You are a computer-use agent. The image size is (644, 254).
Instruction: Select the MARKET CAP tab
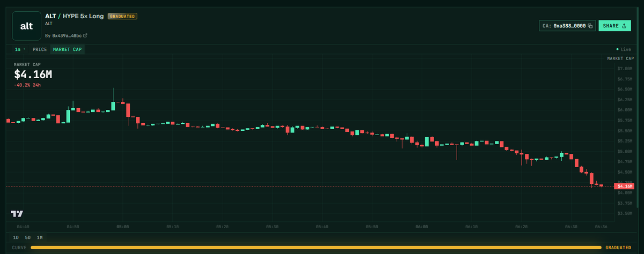[x=67, y=49]
